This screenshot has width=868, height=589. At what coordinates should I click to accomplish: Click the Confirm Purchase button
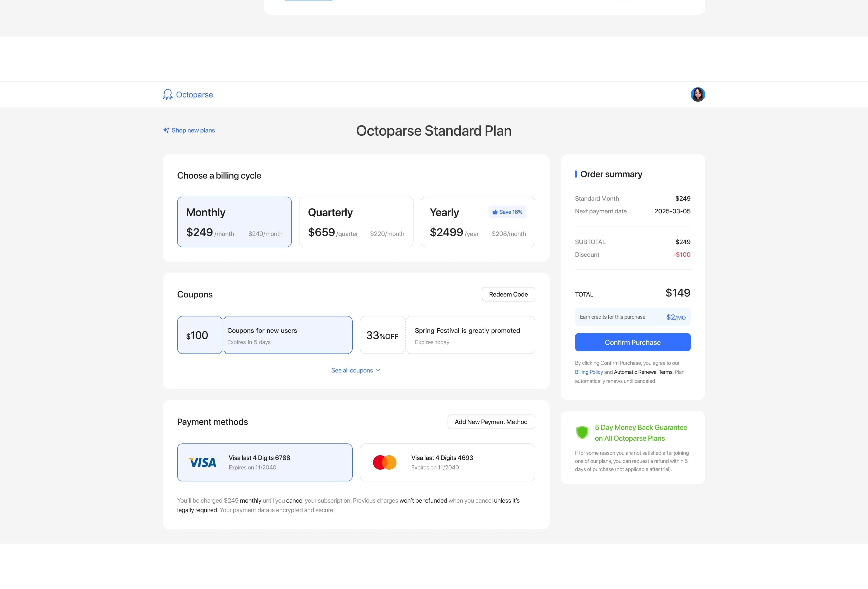point(633,342)
